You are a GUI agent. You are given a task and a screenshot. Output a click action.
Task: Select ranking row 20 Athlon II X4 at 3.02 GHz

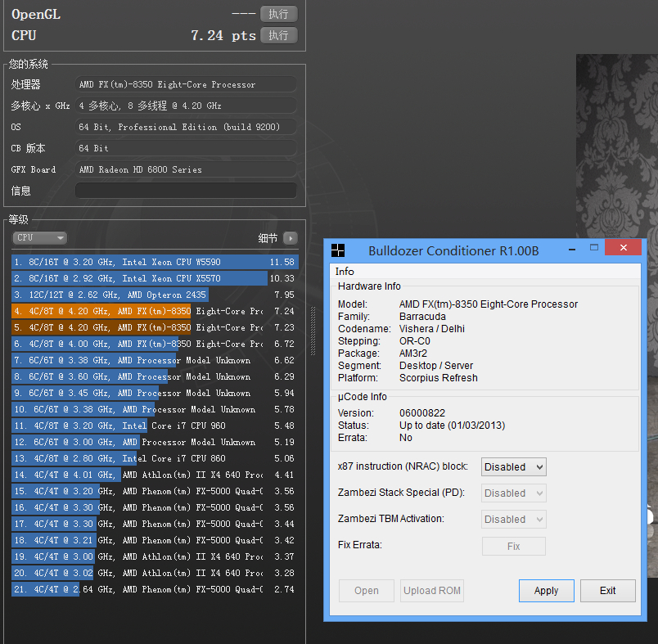pos(155,573)
